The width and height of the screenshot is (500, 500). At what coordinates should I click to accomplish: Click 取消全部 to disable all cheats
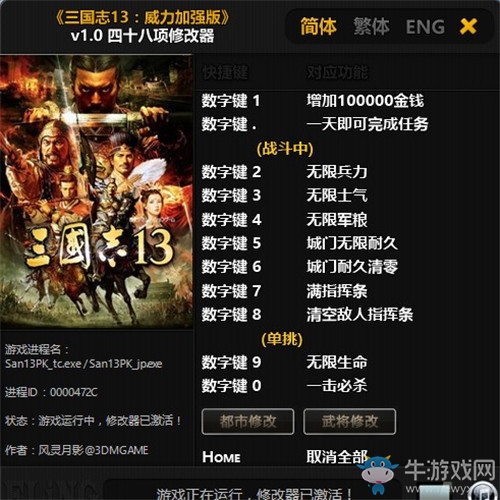click(337, 457)
